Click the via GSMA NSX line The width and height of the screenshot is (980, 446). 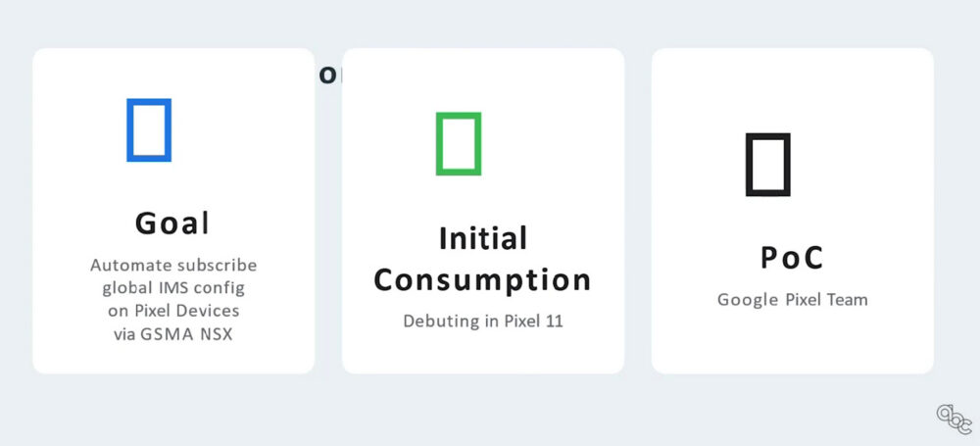[173, 334]
